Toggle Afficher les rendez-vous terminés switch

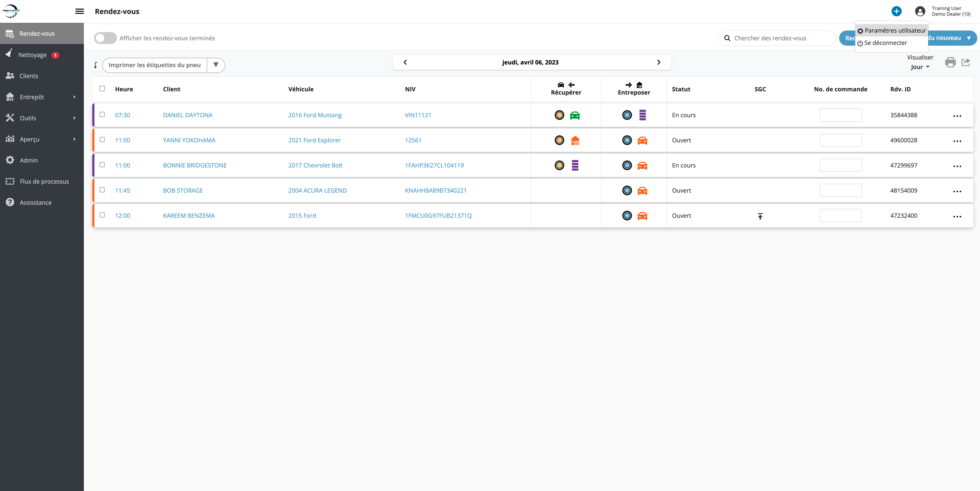click(x=105, y=38)
